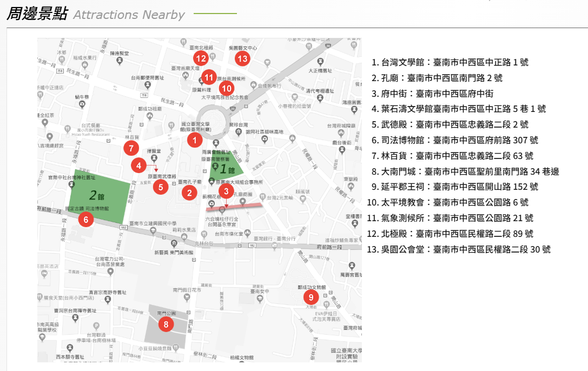The image size is (588, 371).
Task: Click red marker 10 for 太平境教會
Action: [227, 88]
